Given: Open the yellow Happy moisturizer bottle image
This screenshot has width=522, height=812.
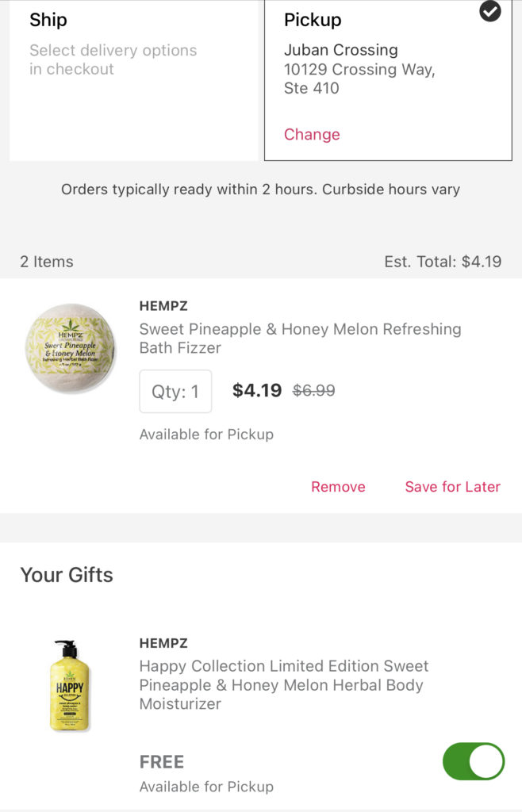Looking at the screenshot, I should pyautogui.click(x=70, y=686).
